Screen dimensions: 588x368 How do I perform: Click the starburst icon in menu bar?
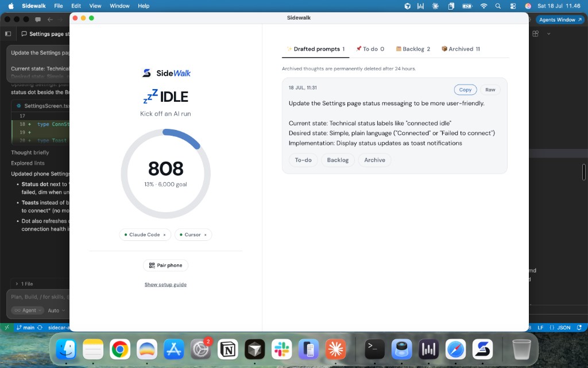pos(435,6)
